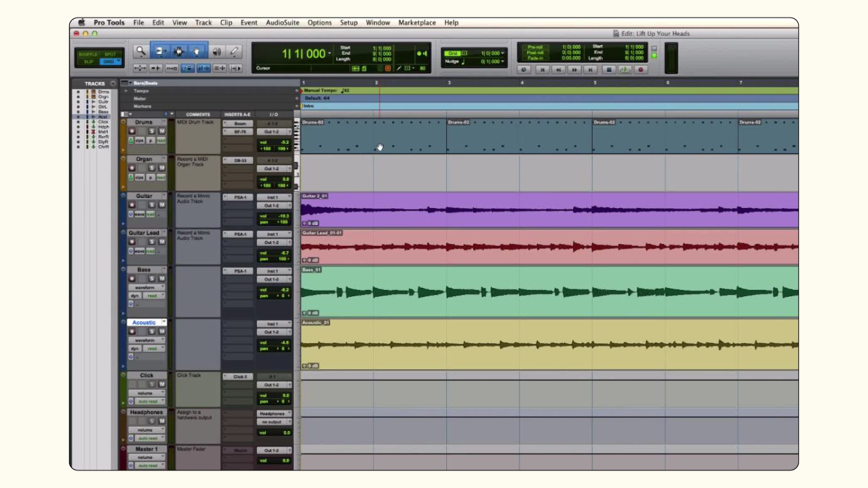Select the Scrubber speaker tool
The height and width of the screenshot is (488, 868).
tap(217, 51)
